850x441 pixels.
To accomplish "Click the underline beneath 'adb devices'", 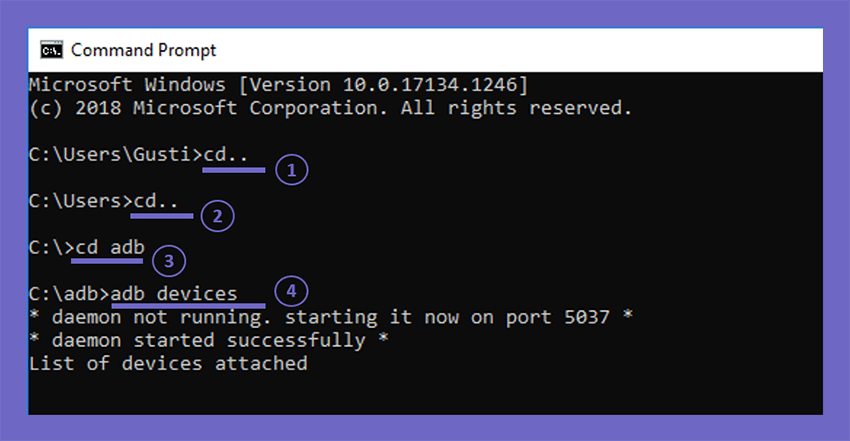I will (189, 306).
